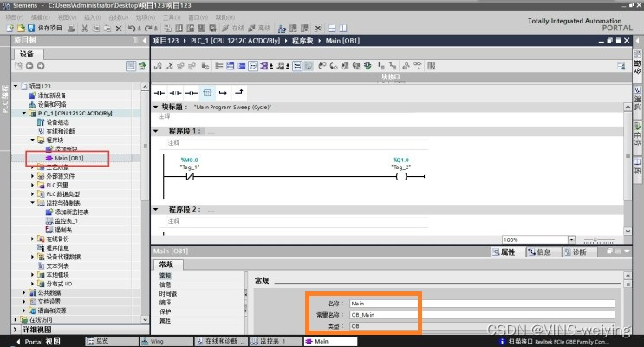Insert output coil from favorites
The width and height of the screenshot is (644, 347).
click(191, 93)
